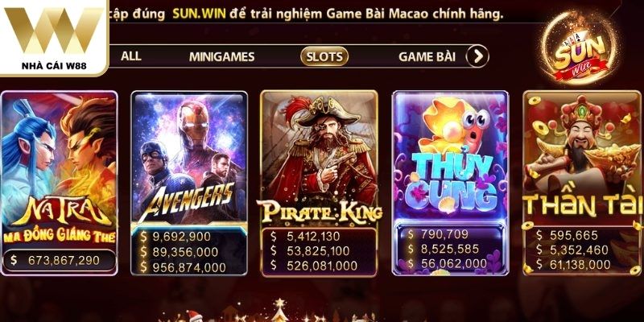Screen dimensions: 644x322
Task: Switch to the MINIGAMES tab
Action: [222, 56]
